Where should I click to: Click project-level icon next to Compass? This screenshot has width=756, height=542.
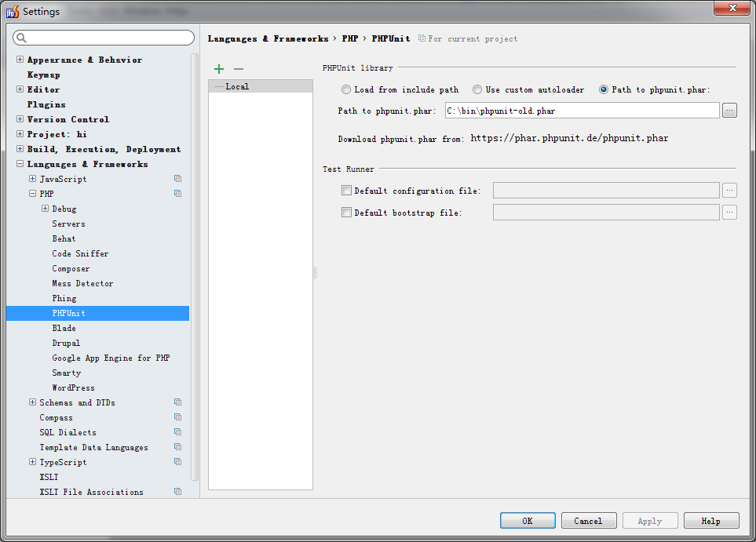click(x=177, y=417)
